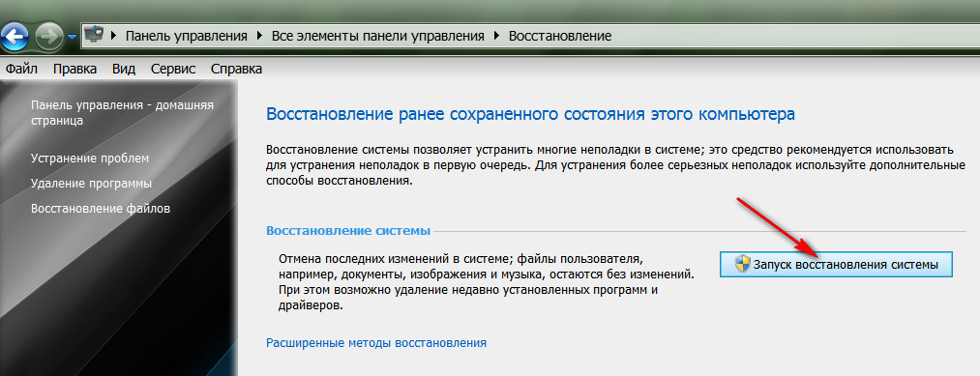
Task: Click the Запуск восстановления системы button
Action: click(836, 265)
